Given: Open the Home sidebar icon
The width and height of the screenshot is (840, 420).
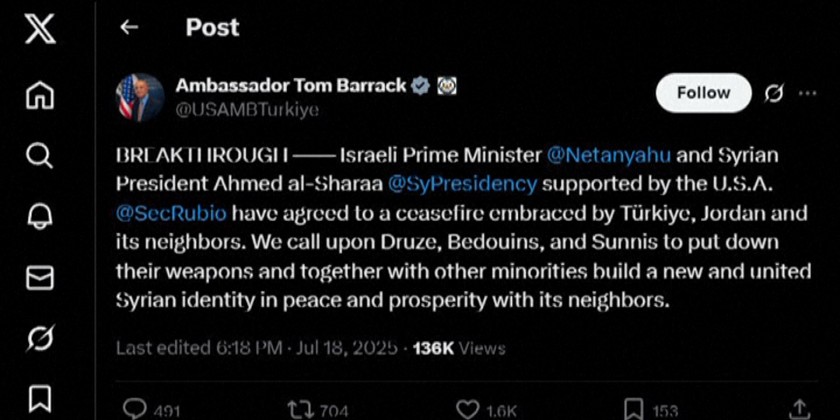Looking at the screenshot, I should (40, 95).
